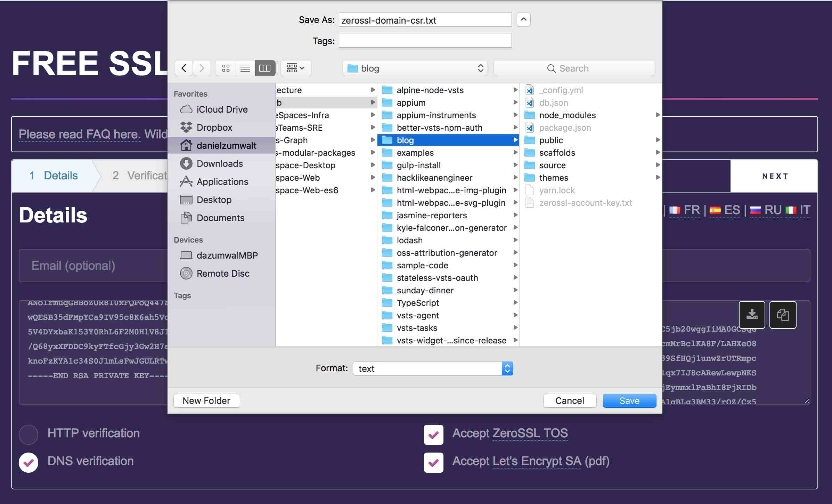
Task: Open Downloads in Favorites sidebar
Action: coord(220,164)
